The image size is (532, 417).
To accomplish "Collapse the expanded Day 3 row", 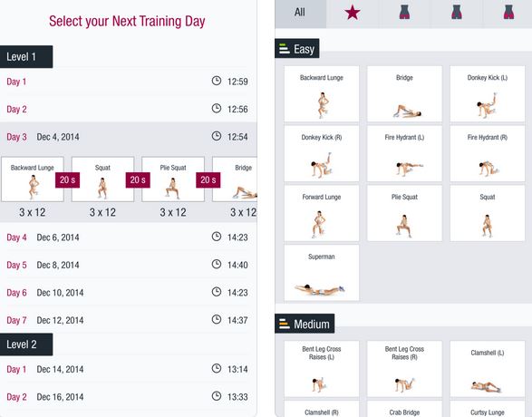I will (x=129, y=137).
